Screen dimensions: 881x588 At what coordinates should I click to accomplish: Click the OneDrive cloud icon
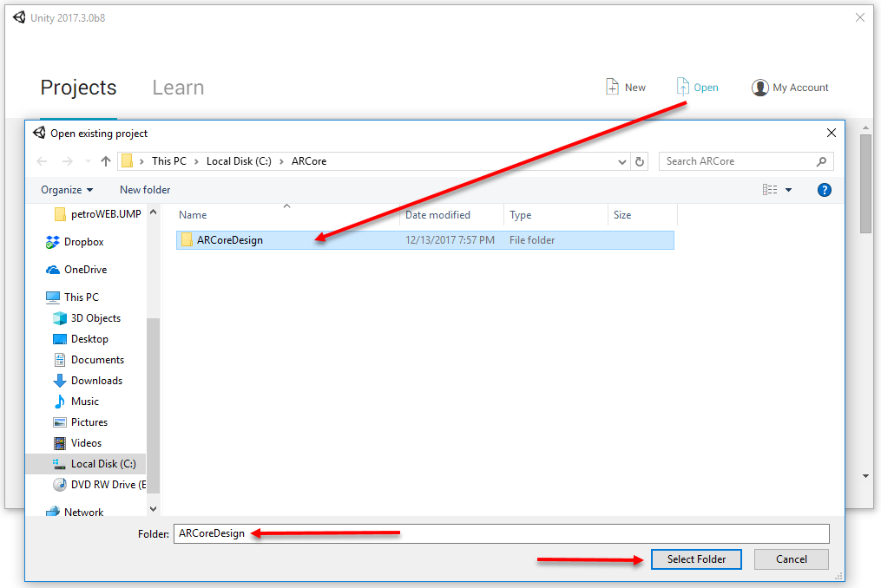point(53,270)
